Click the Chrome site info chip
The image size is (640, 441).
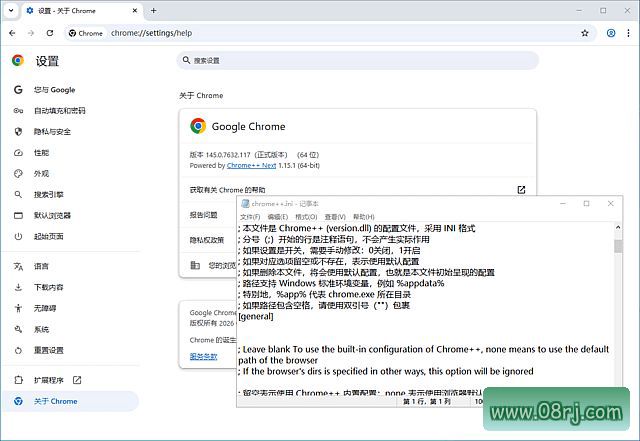pos(85,33)
